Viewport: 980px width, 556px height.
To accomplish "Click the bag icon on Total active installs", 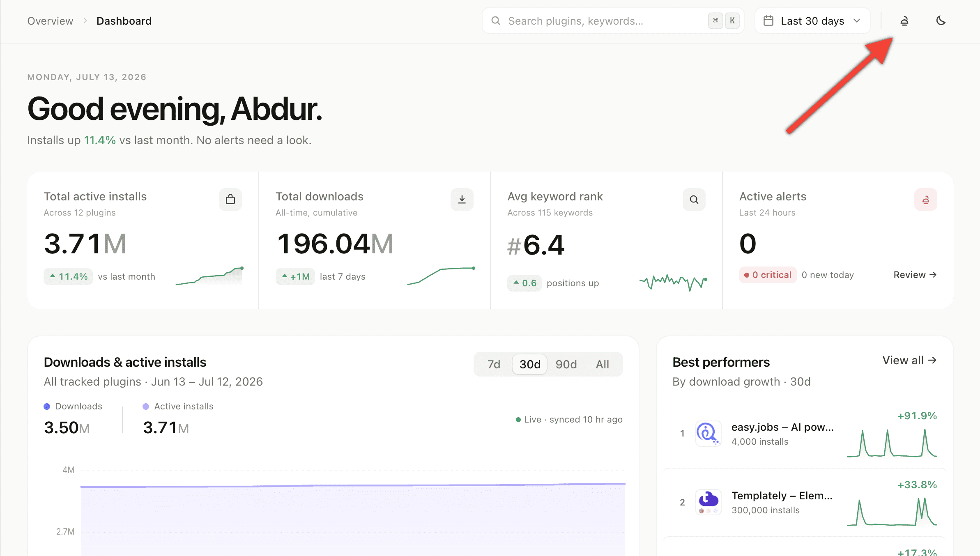I will click(x=230, y=200).
